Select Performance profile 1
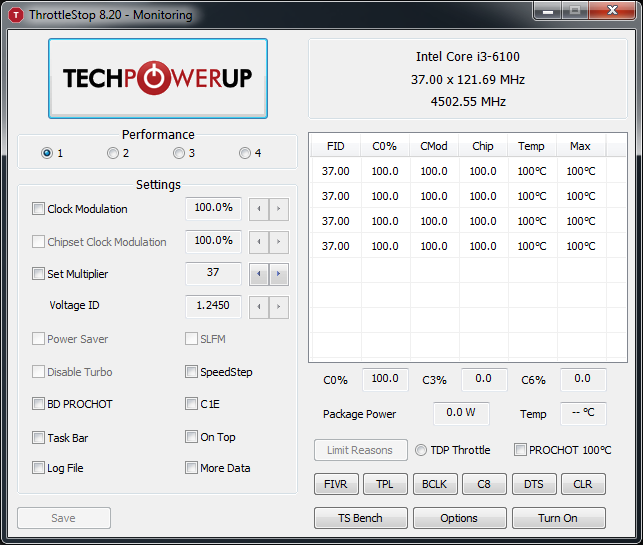Screen dimensions: 643x545 tap(47, 153)
